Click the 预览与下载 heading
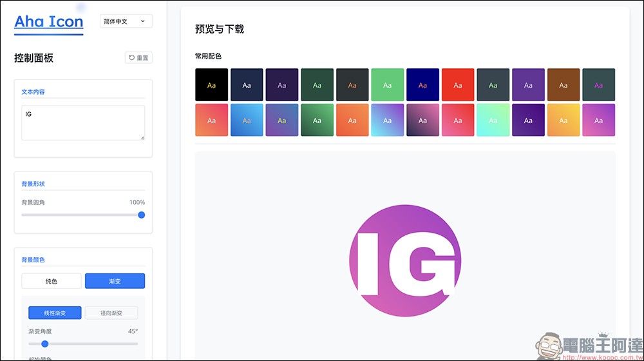Screen dimensions: 644x361 pos(220,29)
